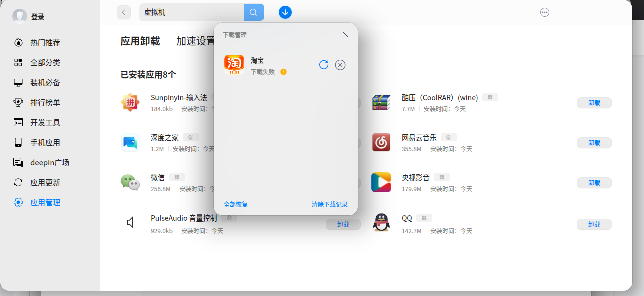Retry the failed 淘宝 download
Viewport: 644px width, 296px height.
coord(323,65)
